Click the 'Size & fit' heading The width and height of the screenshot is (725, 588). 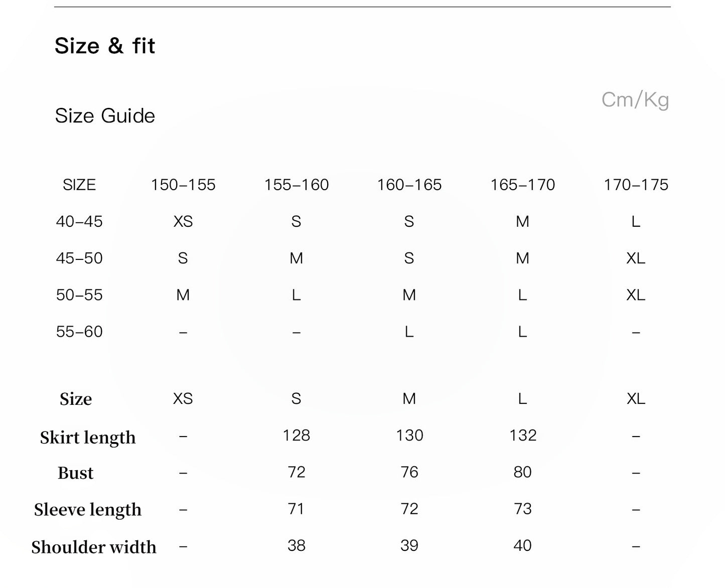click(105, 46)
